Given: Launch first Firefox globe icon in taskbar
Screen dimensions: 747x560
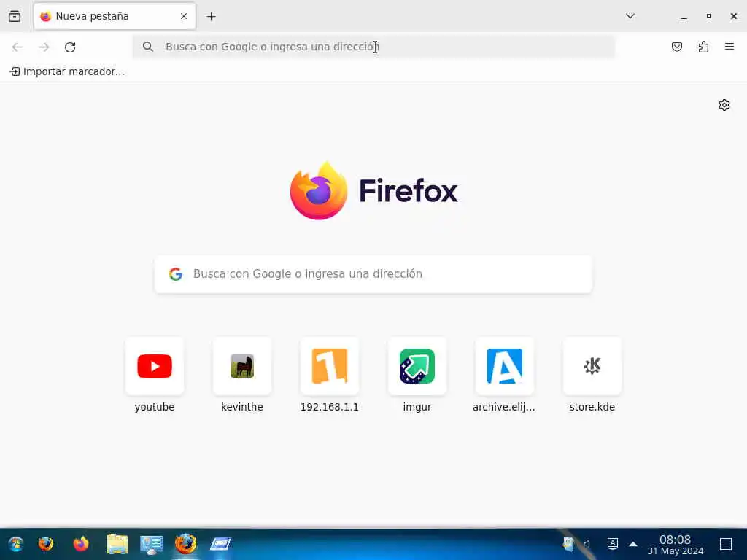Looking at the screenshot, I should pos(46,543).
